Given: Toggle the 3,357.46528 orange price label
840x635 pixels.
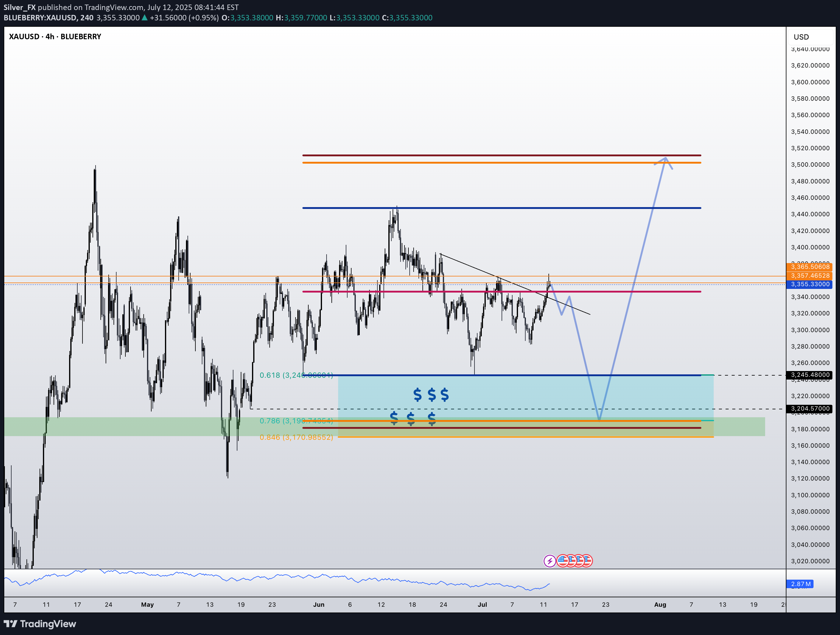Looking at the screenshot, I should pyautogui.click(x=810, y=276).
